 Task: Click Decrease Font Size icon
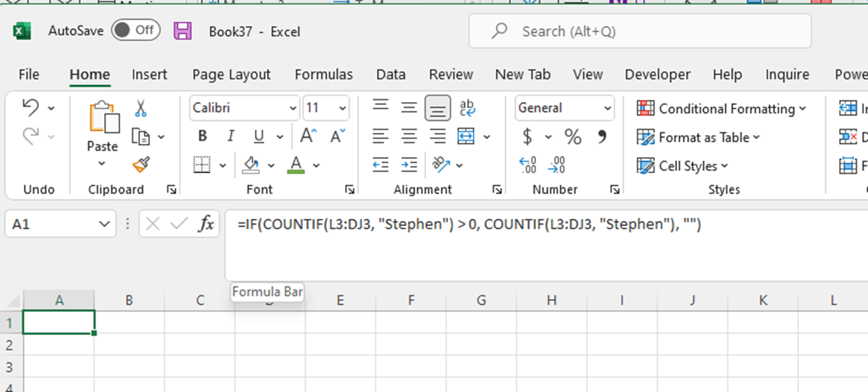coord(338,136)
